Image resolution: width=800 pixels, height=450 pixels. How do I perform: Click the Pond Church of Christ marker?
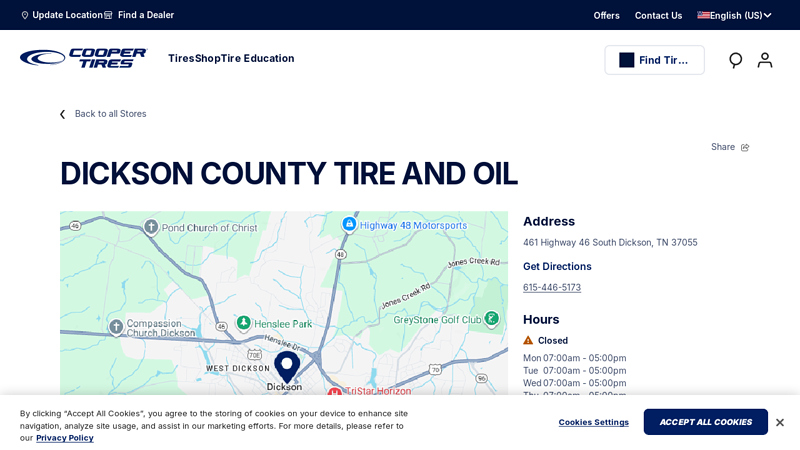(151, 226)
